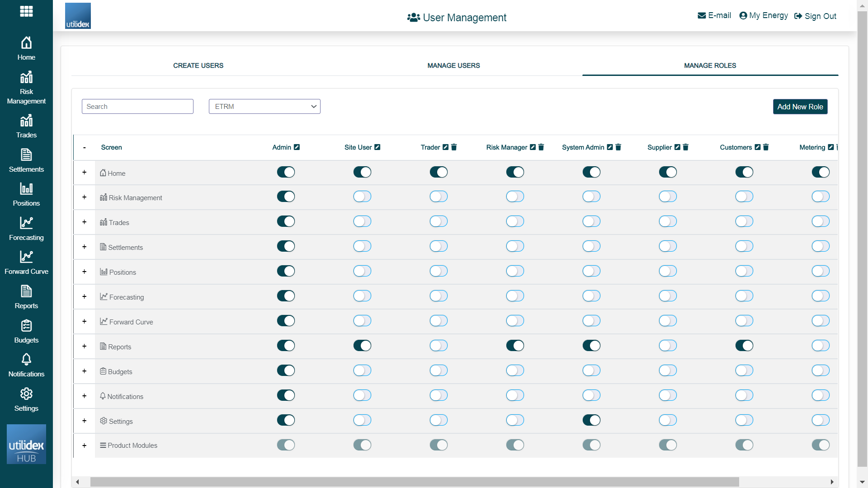Click the left arrow of horizontal scrollbar
Screen dimensions: 868x488
(78, 482)
